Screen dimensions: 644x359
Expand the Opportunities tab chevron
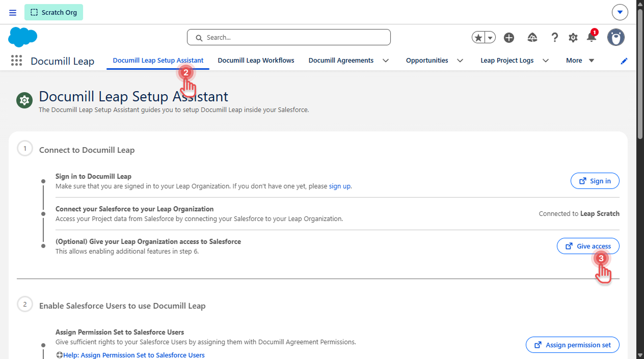tap(460, 61)
